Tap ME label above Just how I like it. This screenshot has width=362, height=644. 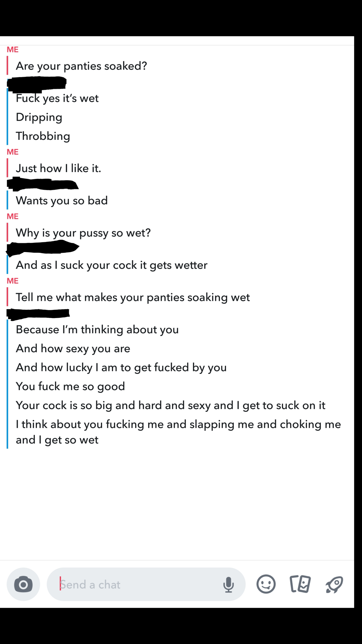pyautogui.click(x=13, y=152)
